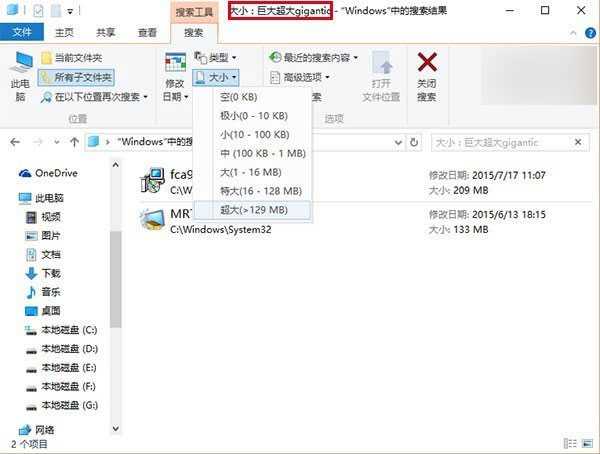600x454 pixels.
Task: Go back with the left arrow
Action: pos(15,142)
